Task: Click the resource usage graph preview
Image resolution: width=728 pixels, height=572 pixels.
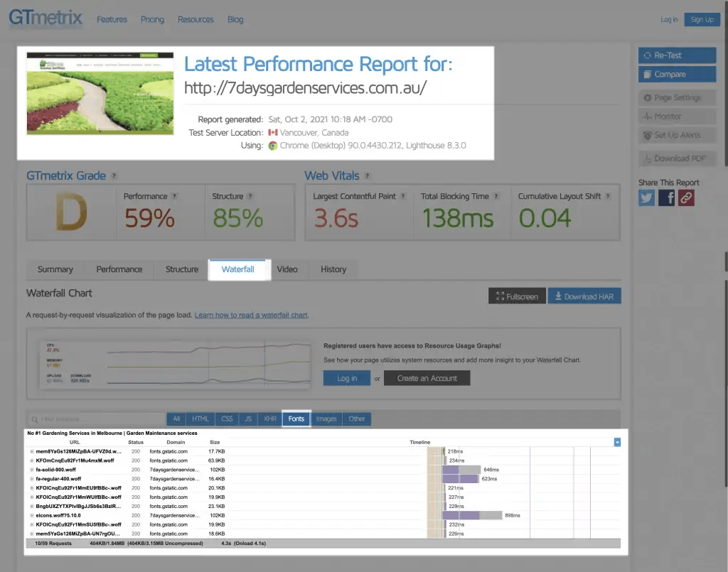Action: coord(175,364)
